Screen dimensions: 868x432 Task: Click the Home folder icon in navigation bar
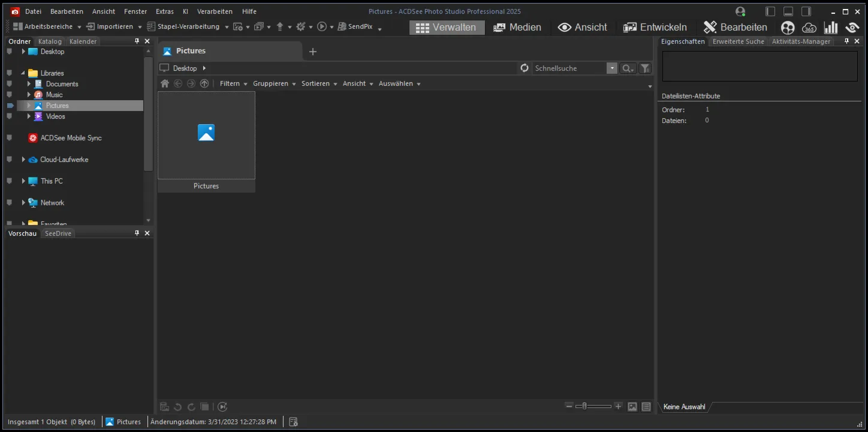pos(165,83)
